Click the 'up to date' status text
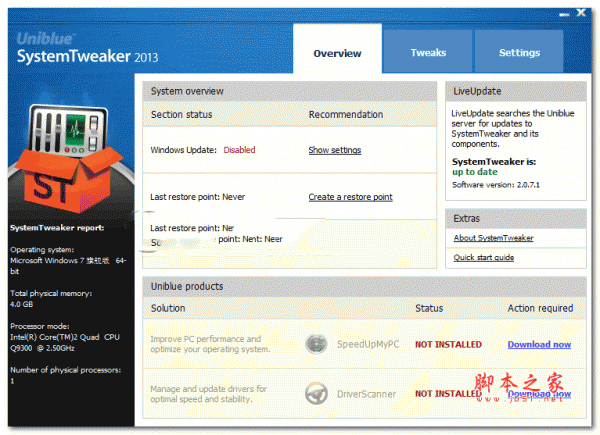The height and width of the screenshot is (435, 600). [474, 172]
